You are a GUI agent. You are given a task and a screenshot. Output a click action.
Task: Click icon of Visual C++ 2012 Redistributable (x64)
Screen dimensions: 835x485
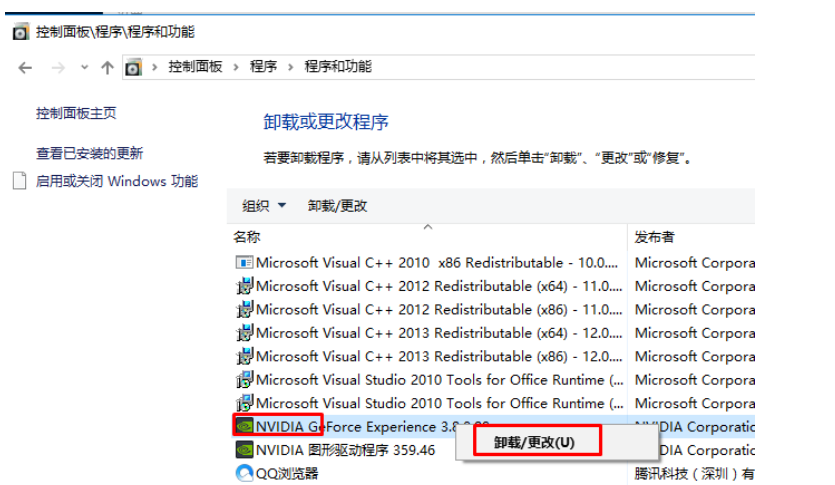click(244, 286)
